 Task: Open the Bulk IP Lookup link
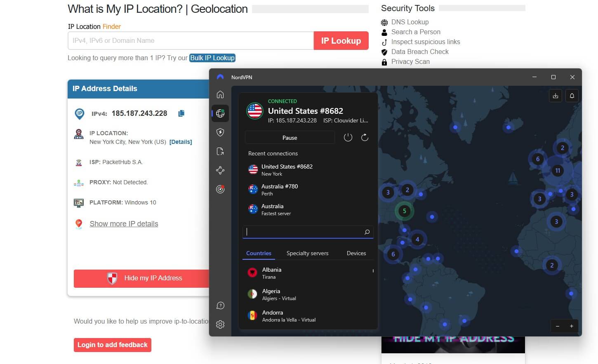212,58
